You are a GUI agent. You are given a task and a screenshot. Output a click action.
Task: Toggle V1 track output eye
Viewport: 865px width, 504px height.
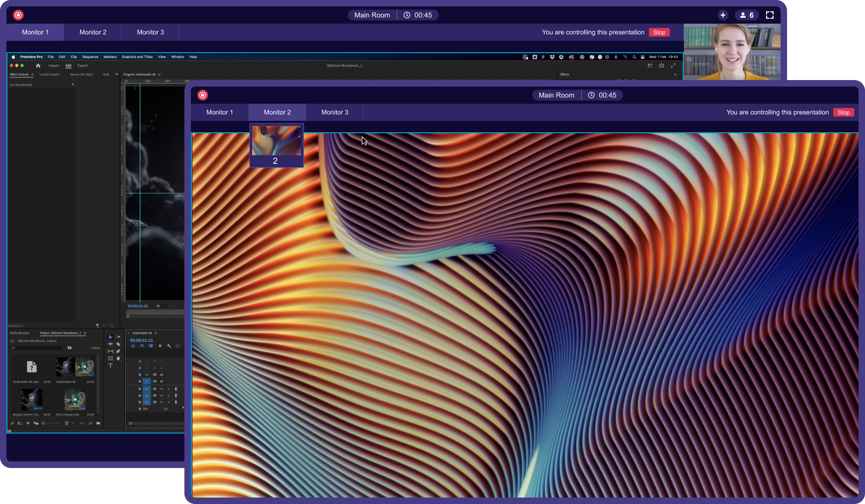(161, 381)
